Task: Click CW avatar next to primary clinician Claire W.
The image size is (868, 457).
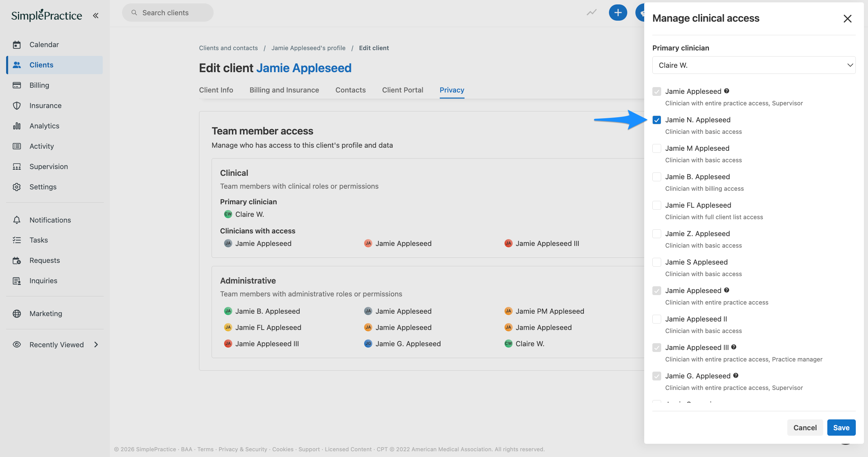Action: pos(228,214)
